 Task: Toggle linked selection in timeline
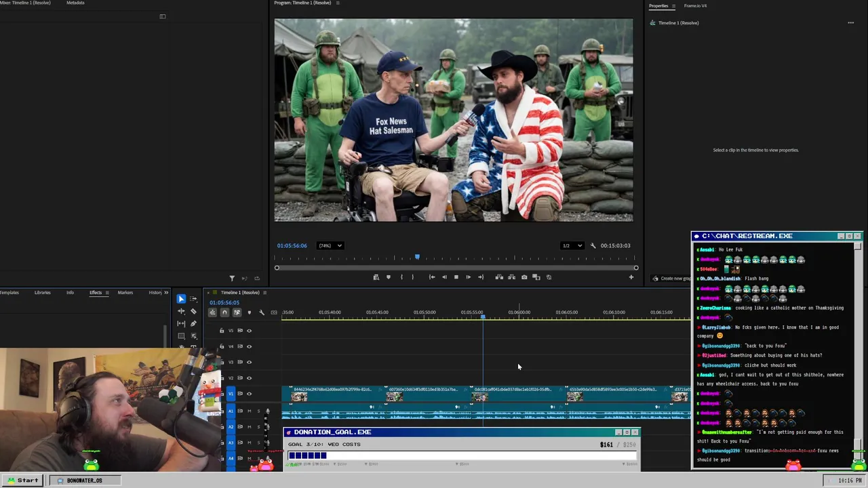tap(237, 312)
